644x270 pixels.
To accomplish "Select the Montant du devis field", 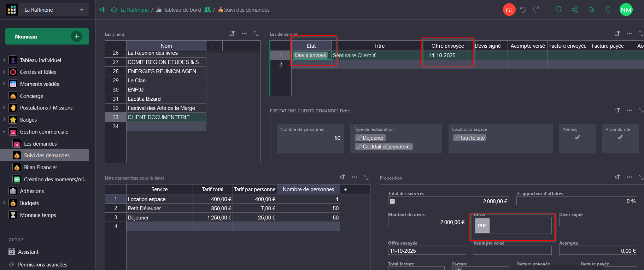I will point(427,222).
